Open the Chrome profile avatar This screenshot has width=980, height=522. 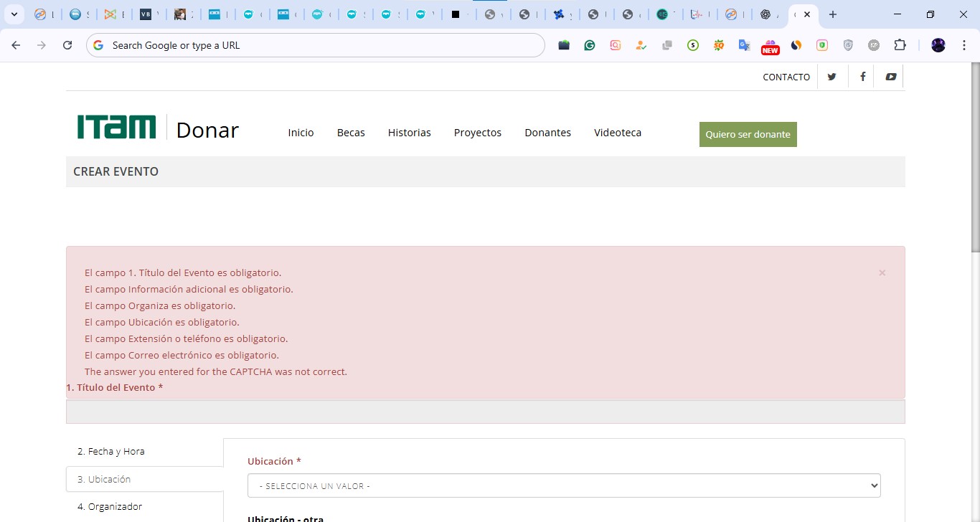(x=938, y=45)
